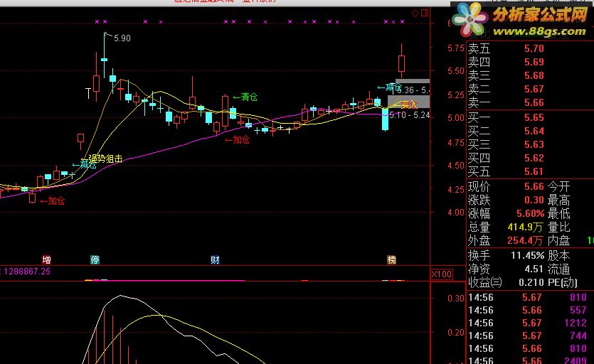This screenshot has width=594, height=364.
Task: Open the 榜 ranking marker below the chart
Action: click(391, 259)
